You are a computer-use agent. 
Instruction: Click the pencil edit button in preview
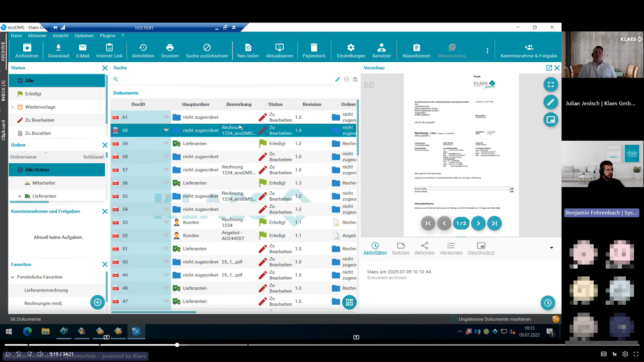point(550,102)
